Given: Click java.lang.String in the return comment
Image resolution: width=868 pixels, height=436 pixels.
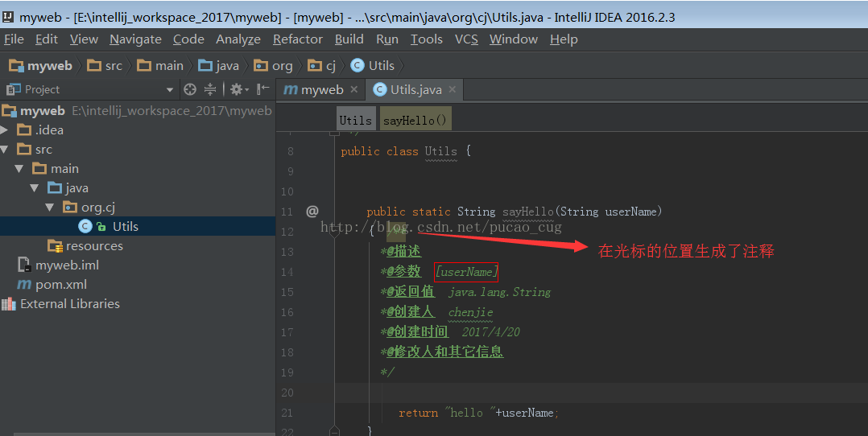Looking at the screenshot, I should pos(500,292).
